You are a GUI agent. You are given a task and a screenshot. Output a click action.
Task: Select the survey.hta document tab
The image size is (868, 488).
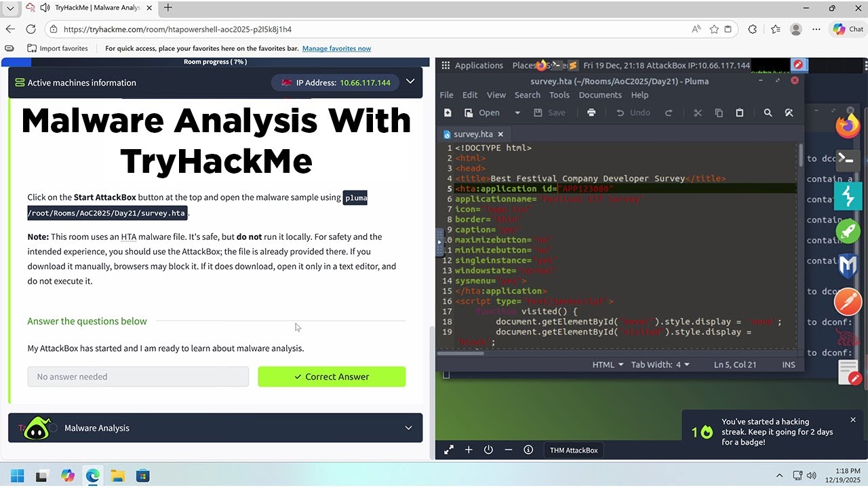(473, 134)
